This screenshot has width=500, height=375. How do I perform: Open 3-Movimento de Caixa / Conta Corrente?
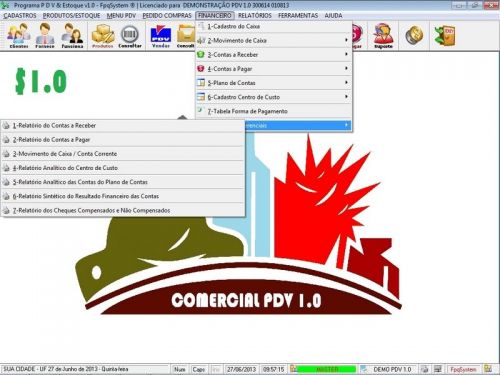pos(123,154)
